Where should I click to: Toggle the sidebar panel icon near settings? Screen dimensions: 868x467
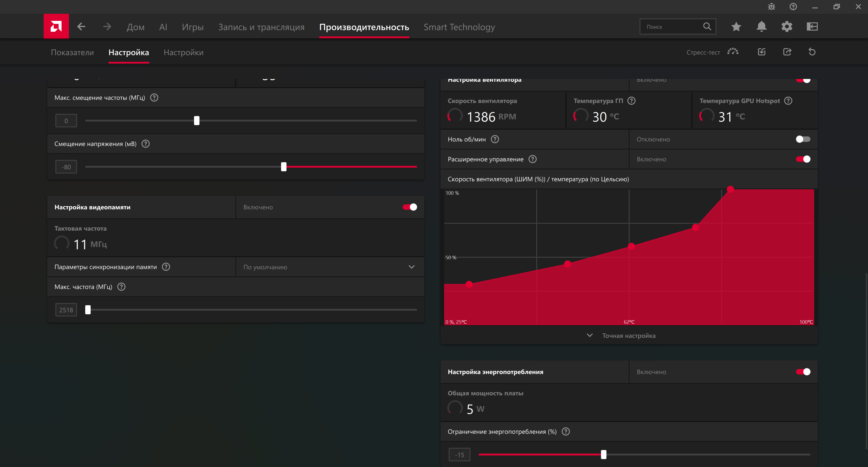coord(812,26)
